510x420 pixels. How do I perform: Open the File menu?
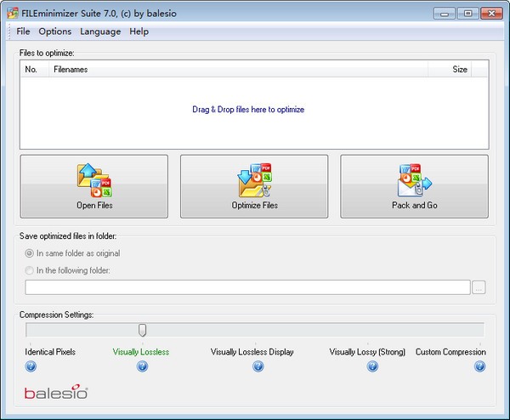(23, 31)
